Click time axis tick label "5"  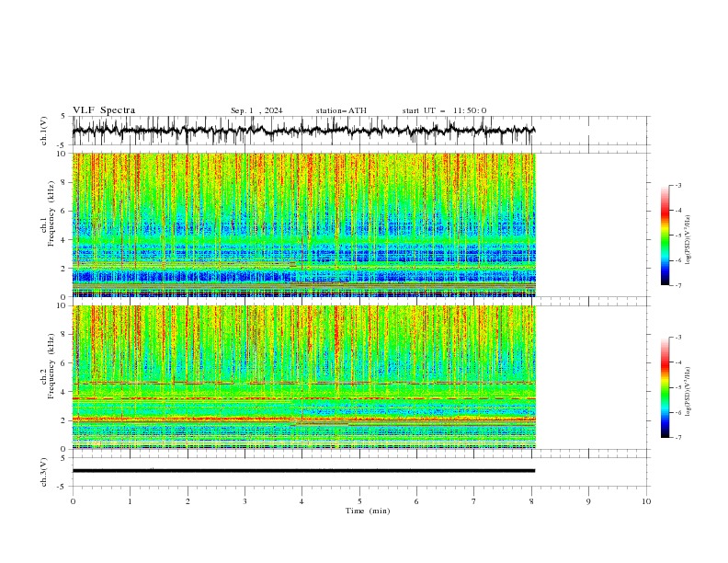pyautogui.click(x=359, y=501)
